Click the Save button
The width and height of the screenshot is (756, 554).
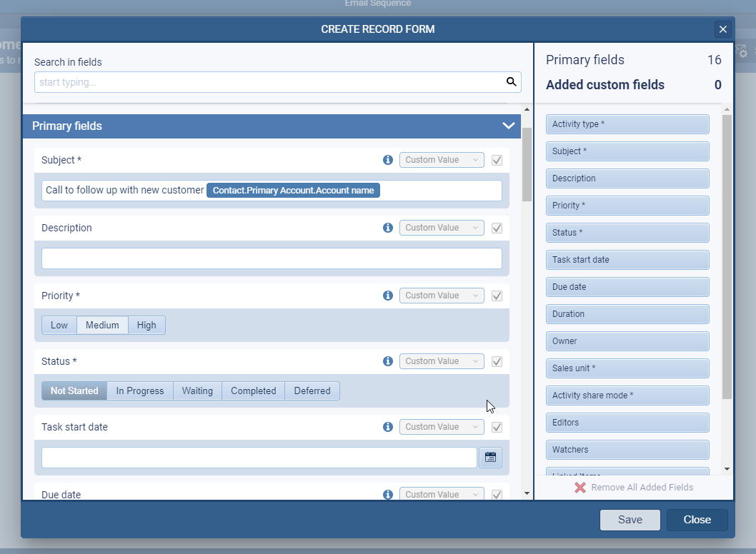[x=630, y=520]
